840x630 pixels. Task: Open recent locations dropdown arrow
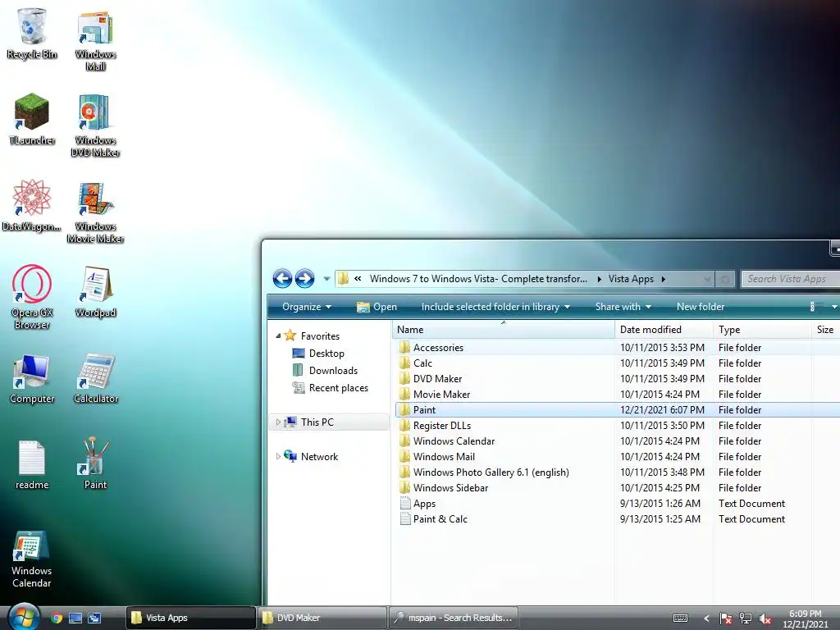[x=326, y=279]
